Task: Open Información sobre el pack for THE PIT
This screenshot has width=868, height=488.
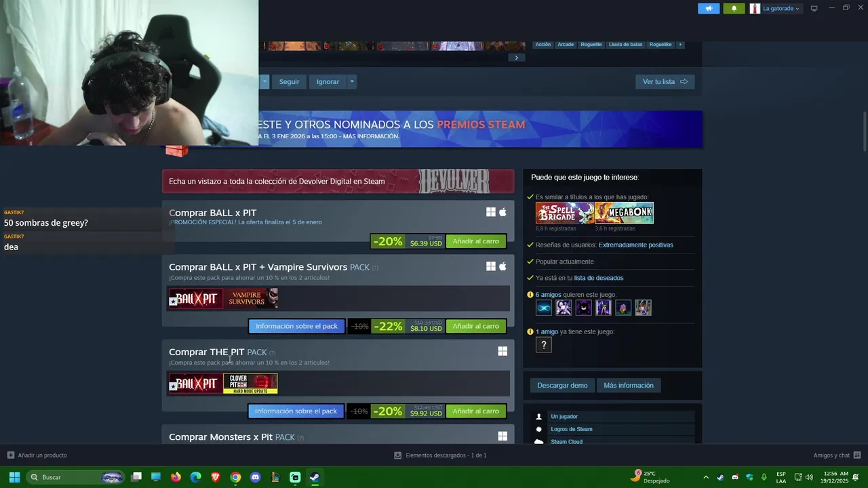Action: pyautogui.click(x=296, y=411)
